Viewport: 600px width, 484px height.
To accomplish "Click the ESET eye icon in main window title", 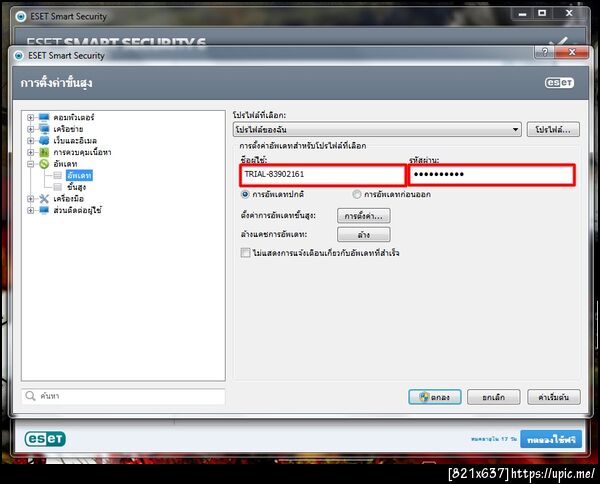I will [21, 16].
